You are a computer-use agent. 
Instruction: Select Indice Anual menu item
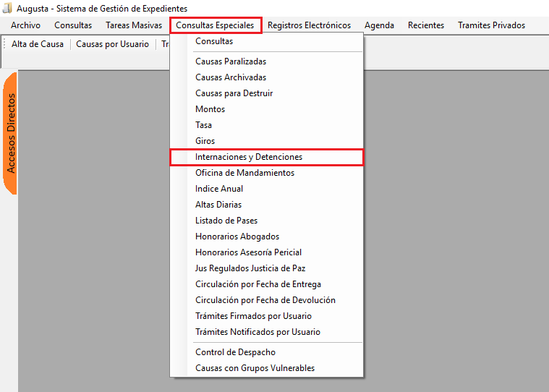tap(219, 189)
